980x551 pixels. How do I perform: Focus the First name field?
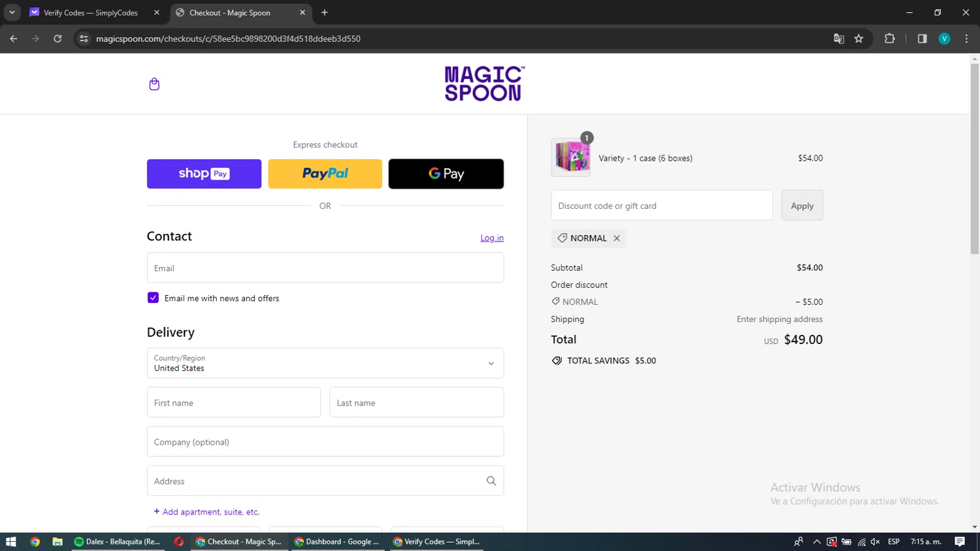(234, 402)
